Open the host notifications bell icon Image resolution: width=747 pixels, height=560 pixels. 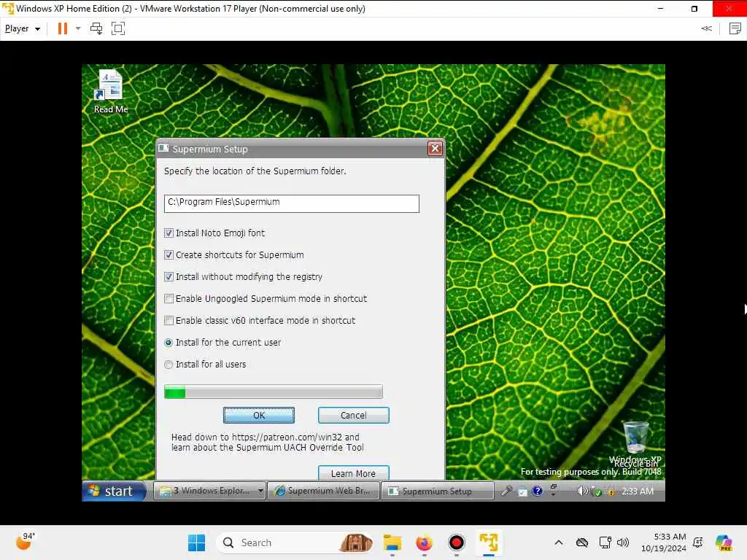698,542
